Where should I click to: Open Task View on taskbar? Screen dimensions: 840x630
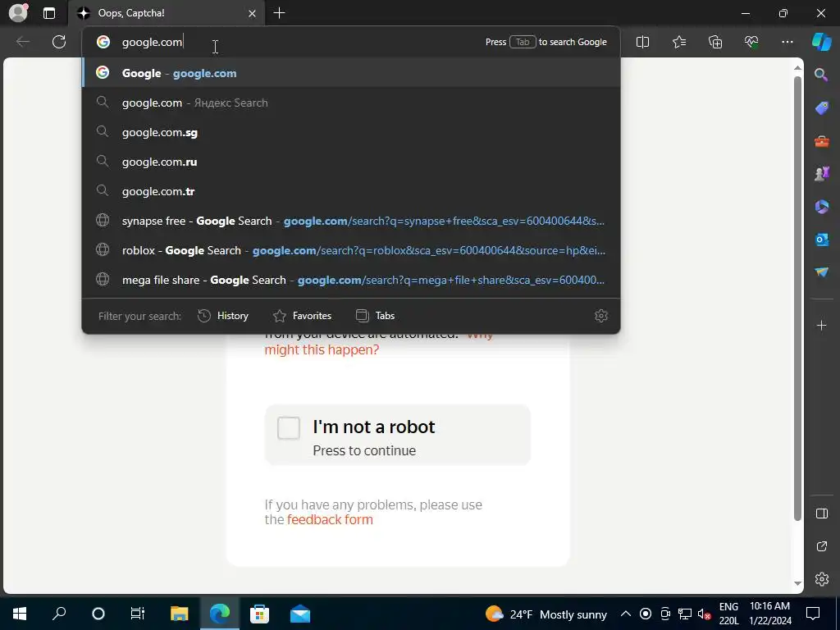[138, 614]
